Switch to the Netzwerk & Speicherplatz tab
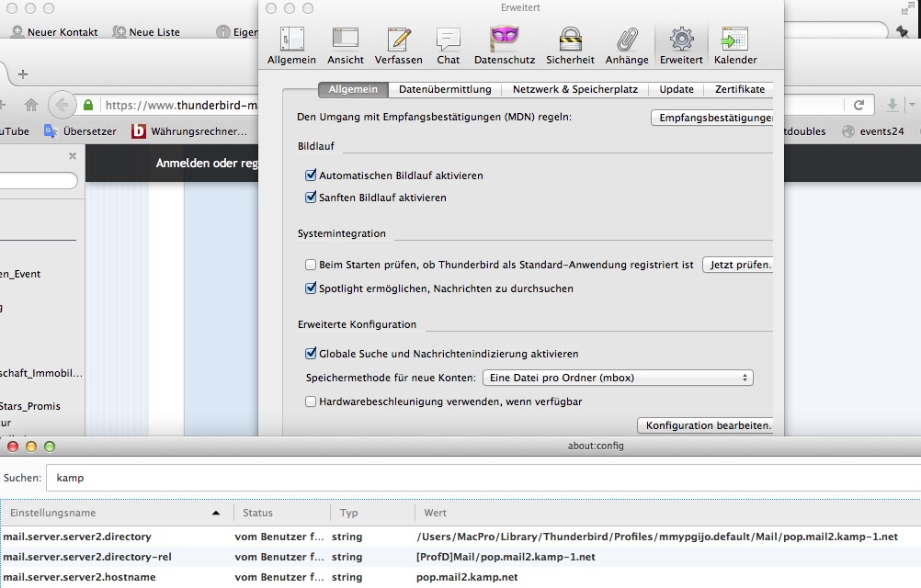The image size is (921, 588). coord(575,89)
